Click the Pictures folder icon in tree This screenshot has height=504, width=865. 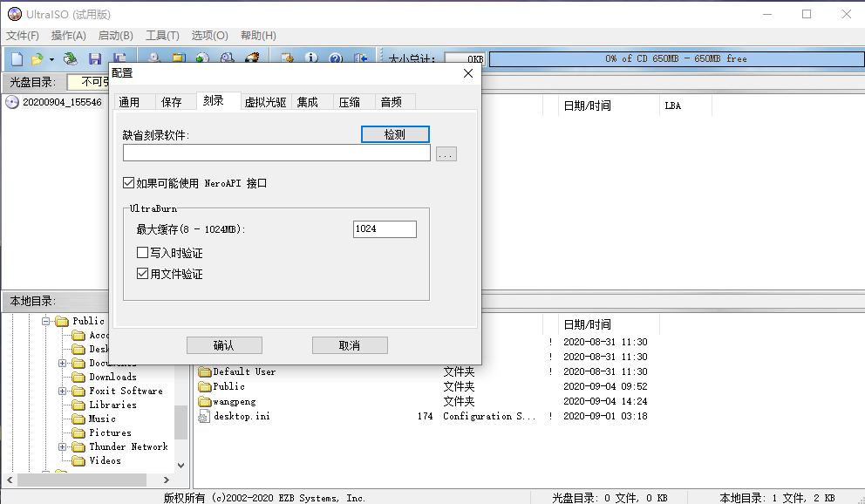(x=78, y=432)
